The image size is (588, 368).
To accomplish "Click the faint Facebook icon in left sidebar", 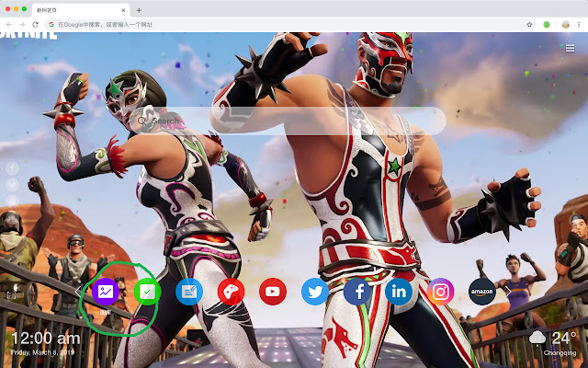I will coord(12,168).
